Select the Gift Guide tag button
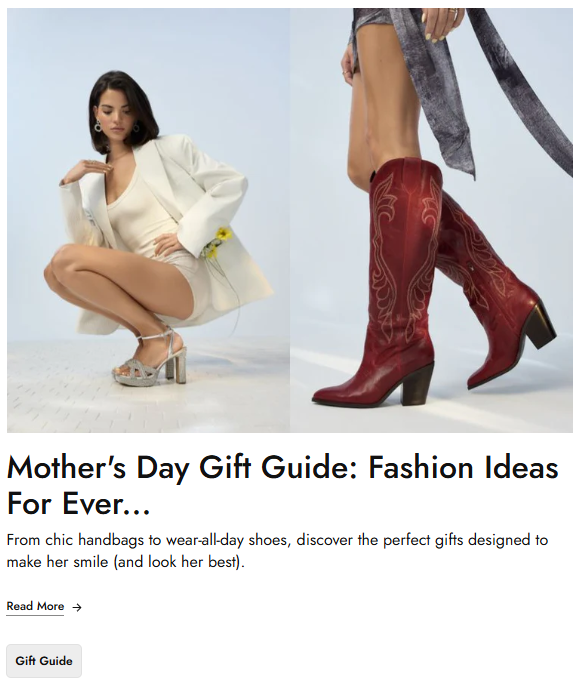The height and width of the screenshot is (687, 584). [44, 661]
